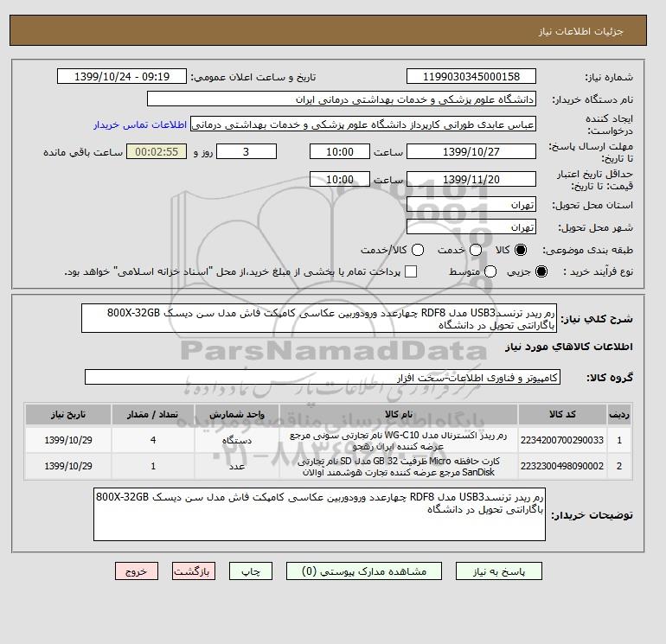This screenshot has height=644, width=666.
Task: Click the تاریخ نیاز column header
Action: pyautogui.click(x=68, y=414)
